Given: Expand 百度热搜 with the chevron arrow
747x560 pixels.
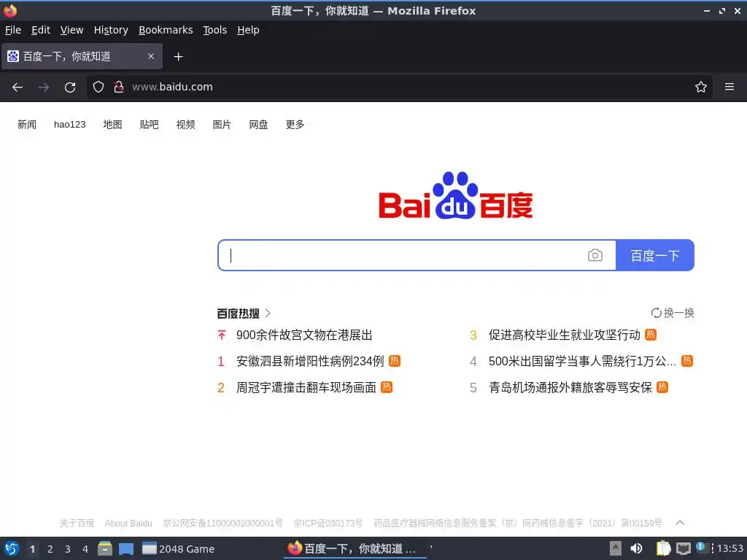Looking at the screenshot, I should coord(268,313).
